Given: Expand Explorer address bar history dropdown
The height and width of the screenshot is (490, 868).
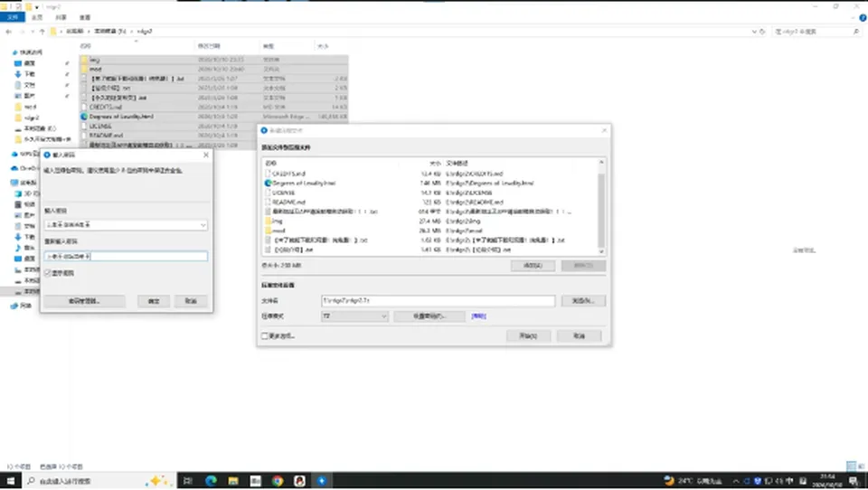Looking at the screenshot, I should 754,32.
